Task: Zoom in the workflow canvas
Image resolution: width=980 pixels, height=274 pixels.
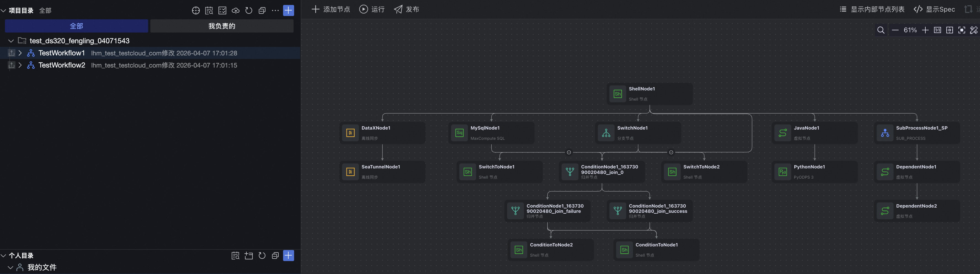Action: click(x=925, y=30)
